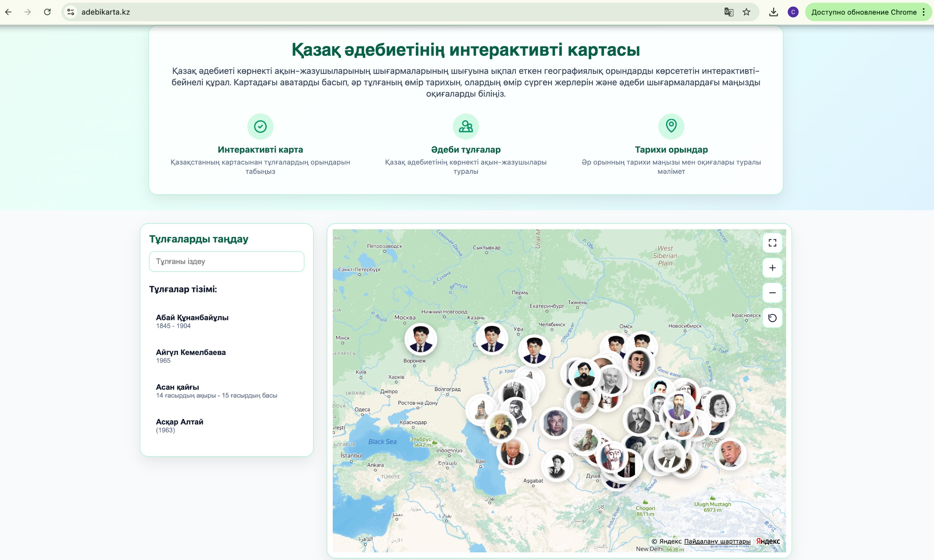Image resolution: width=934 pixels, height=560 pixels.
Task: Expand the map to fullscreen
Action: [772, 243]
